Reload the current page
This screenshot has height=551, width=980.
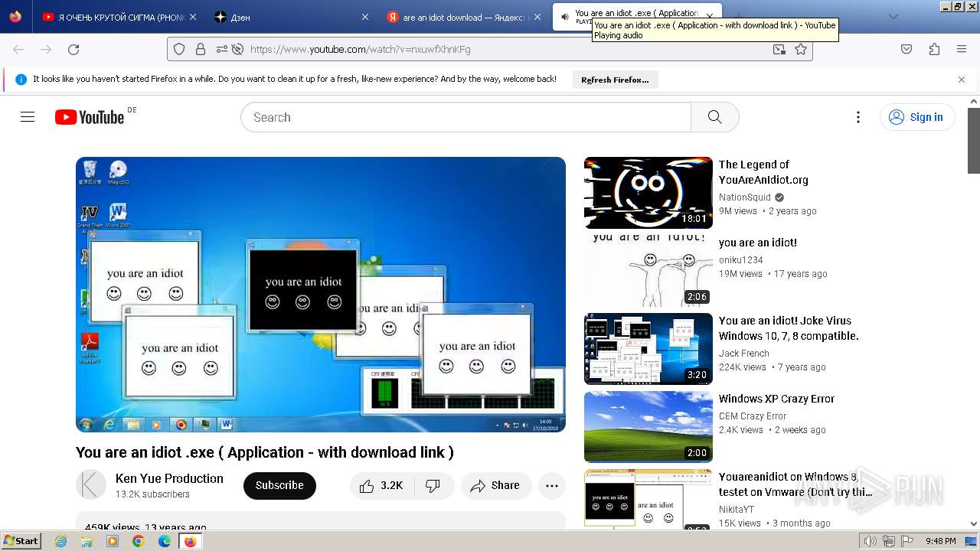(73, 49)
